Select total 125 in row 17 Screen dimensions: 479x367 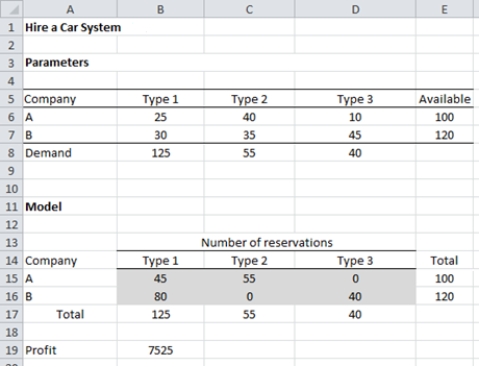coord(160,314)
